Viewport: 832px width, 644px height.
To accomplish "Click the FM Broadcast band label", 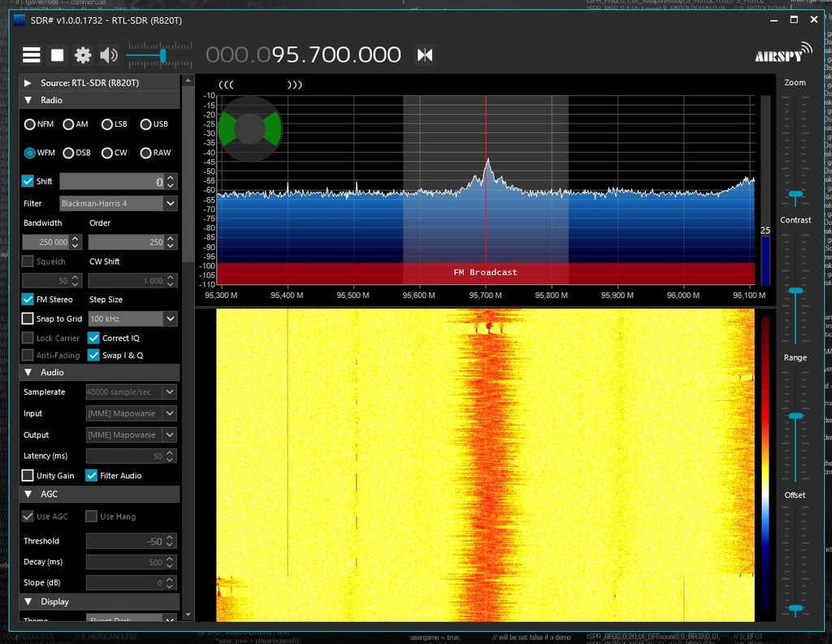I will tap(485, 272).
